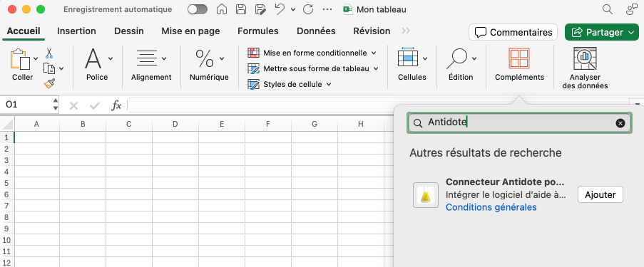
Task: Click the Name Box stepper arrows
Action: 56,105
